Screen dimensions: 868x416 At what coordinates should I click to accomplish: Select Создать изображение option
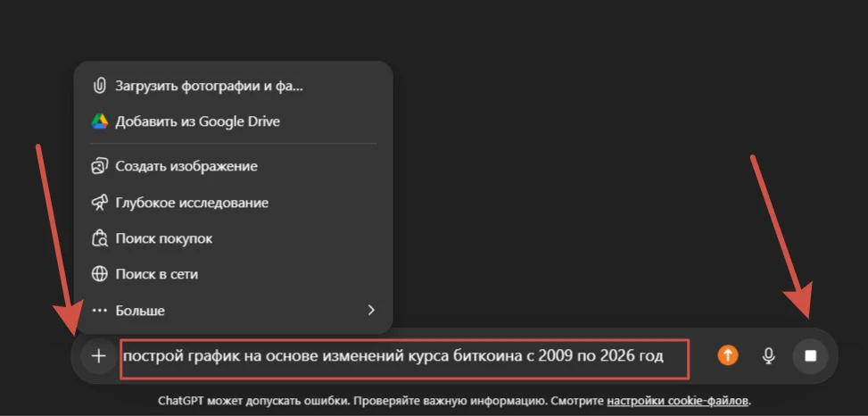(x=234, y=166)
